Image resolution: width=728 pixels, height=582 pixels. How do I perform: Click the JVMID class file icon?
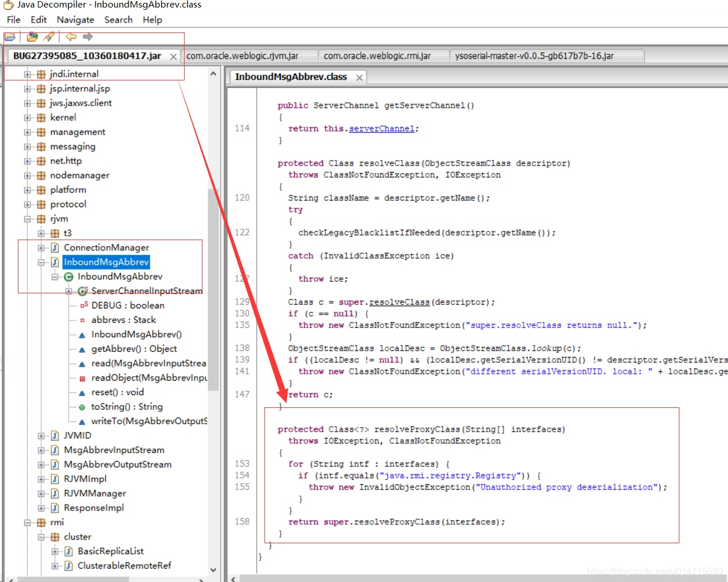coord(55,436)
